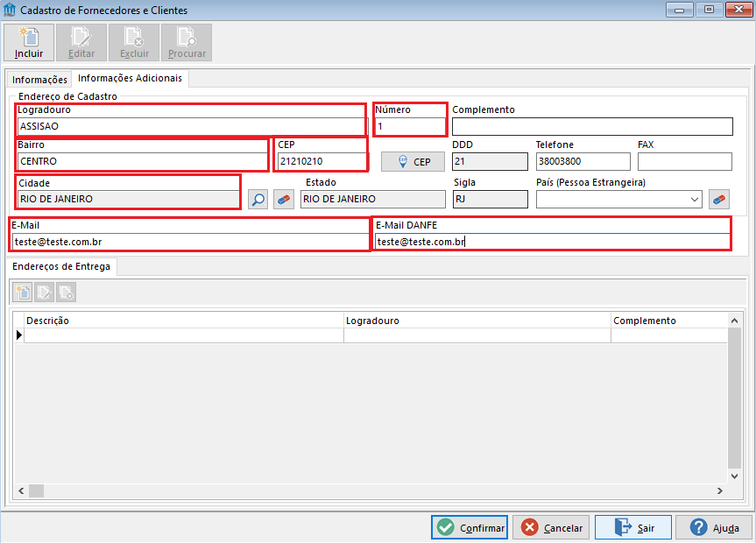The height and width of the screenshot is (543, 756).
Task: Select the Informações Adicionais tab
Action: click(131, 78)
